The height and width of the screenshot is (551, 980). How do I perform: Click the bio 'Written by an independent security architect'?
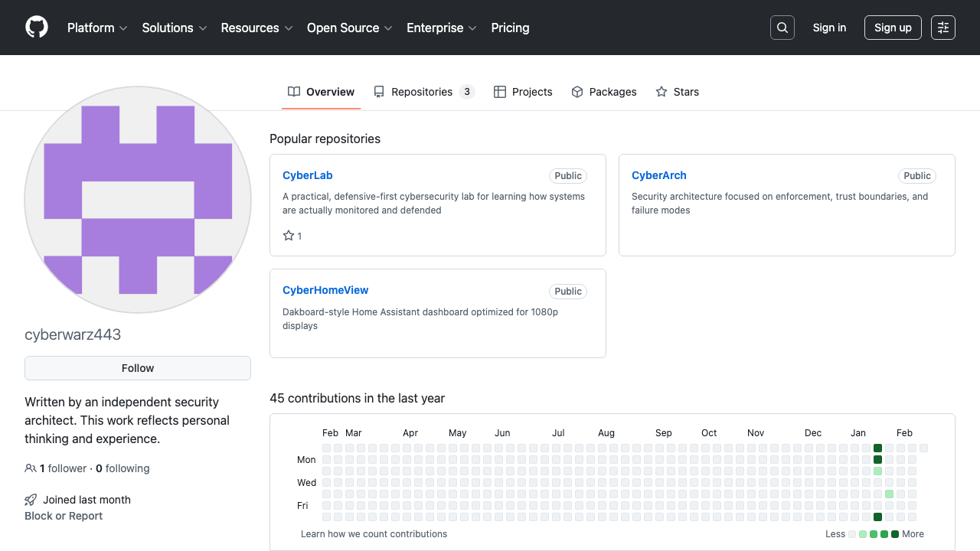(x=127, y=420)
